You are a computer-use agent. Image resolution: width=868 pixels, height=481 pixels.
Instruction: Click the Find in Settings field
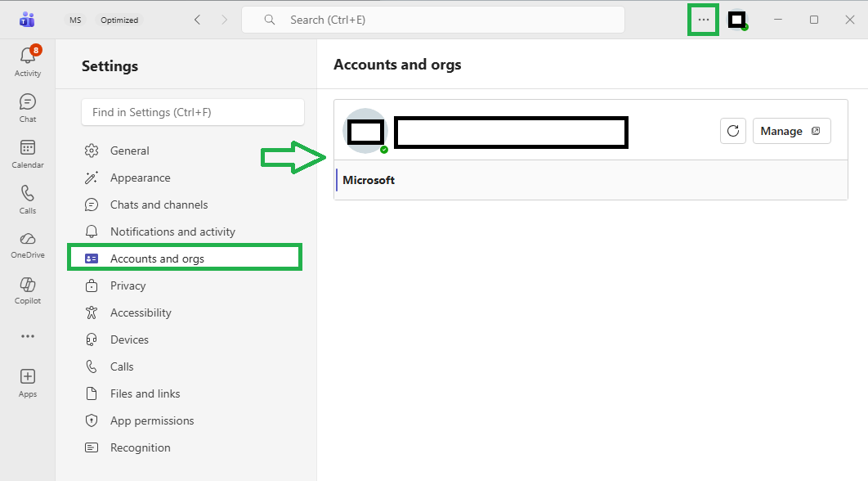pos(193,112)
